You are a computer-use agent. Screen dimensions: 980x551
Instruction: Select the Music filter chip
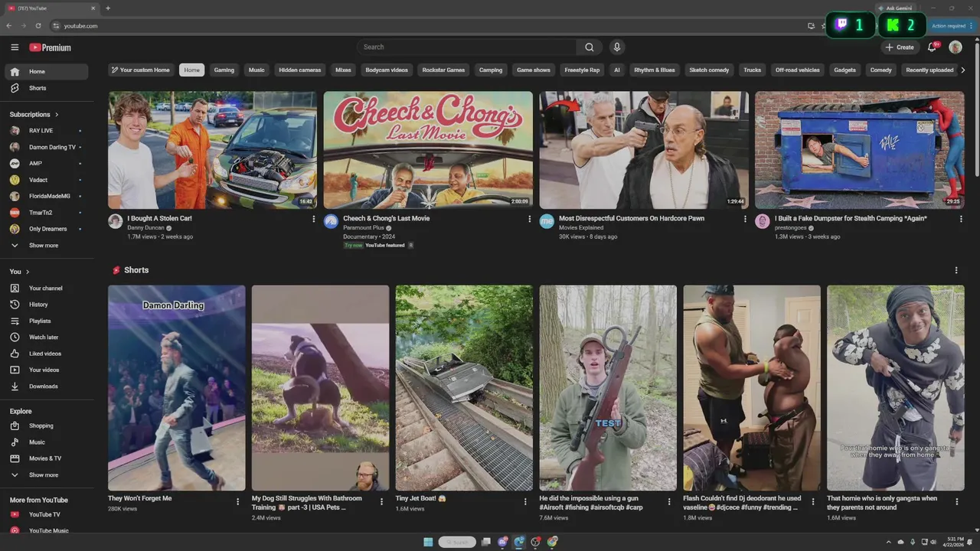pyautogui.click(x=256, y=70)
